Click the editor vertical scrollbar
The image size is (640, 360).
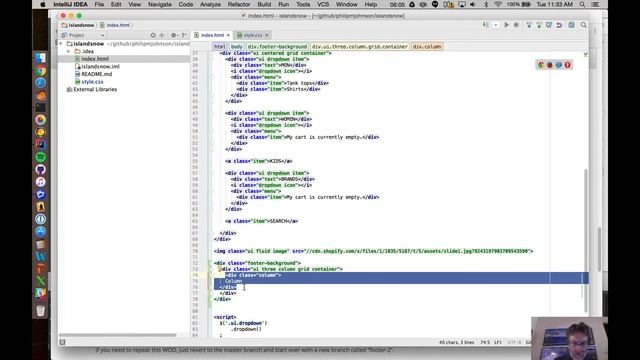[586, 241]
